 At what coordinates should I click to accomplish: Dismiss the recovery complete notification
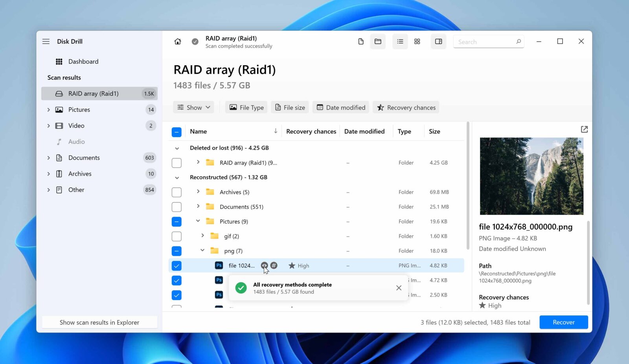pyautogui.click(x=399, y=288)
